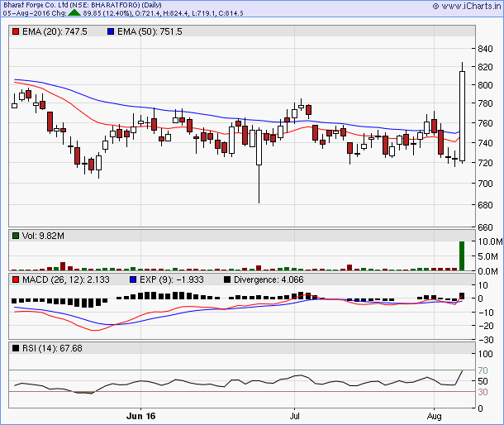Click the MACD axis 10 label
504x425 pixels.
[x=483, y=285]
